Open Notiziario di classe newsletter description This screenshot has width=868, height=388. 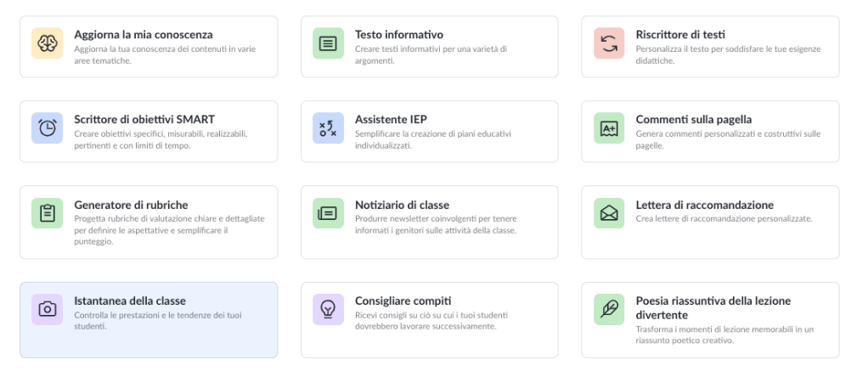(435, 224)
